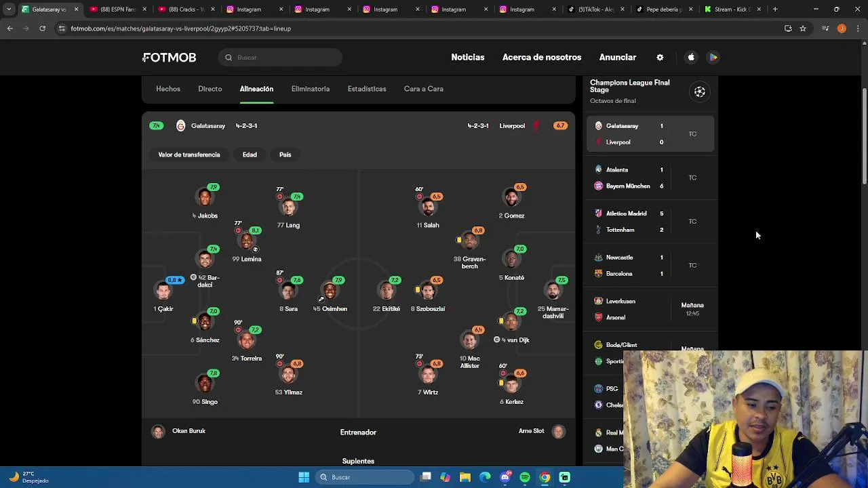The image size is (868, 488).
Task: Open the Leverkusen vs Arsenal match
Action: tap(650, 309)
